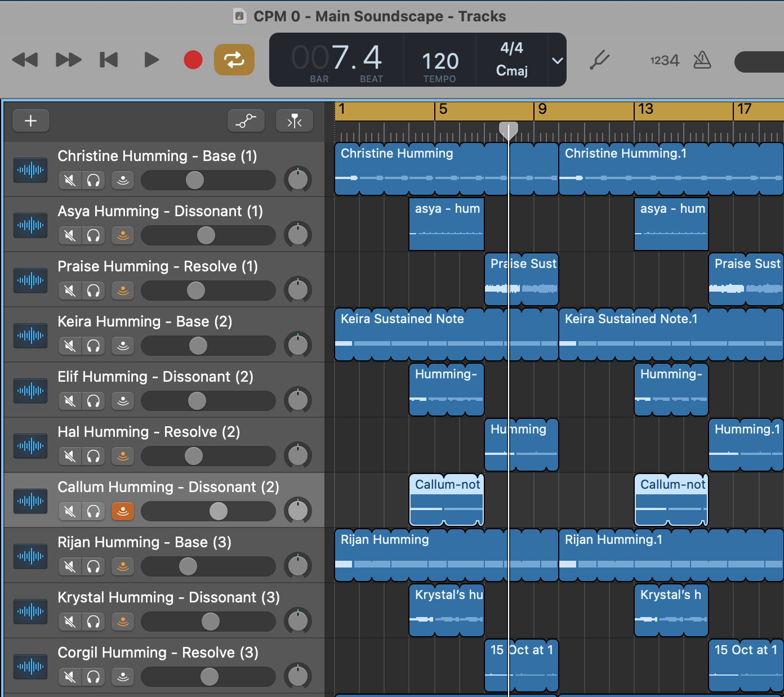The image size is (784, 697).
Task: Add a new track with plus button
Action: point(31,120)
